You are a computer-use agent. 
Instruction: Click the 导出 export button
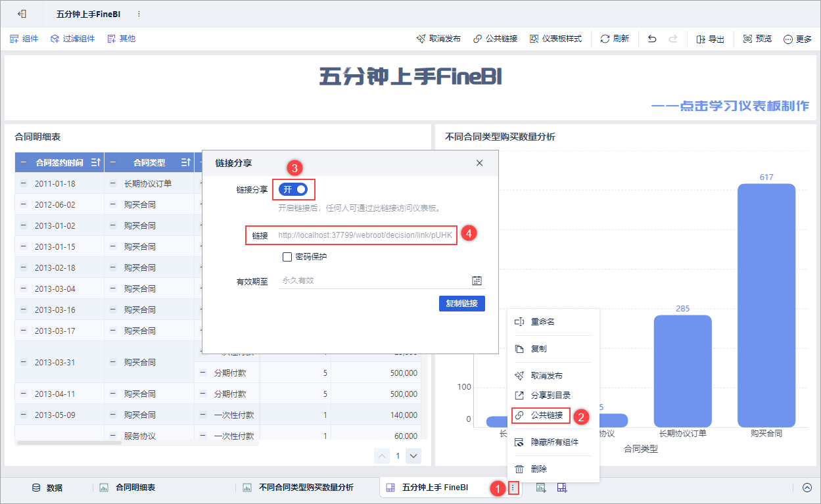[x=710, y=39]
